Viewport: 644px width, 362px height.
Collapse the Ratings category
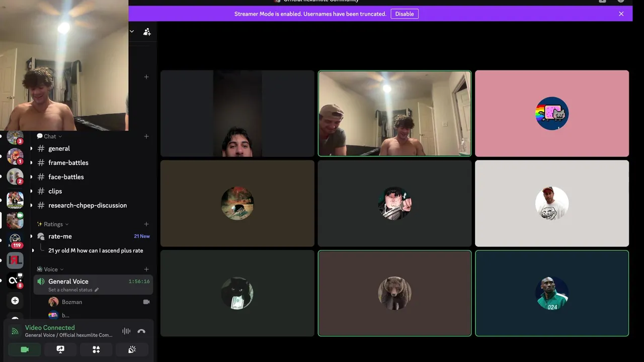(53, 224)
